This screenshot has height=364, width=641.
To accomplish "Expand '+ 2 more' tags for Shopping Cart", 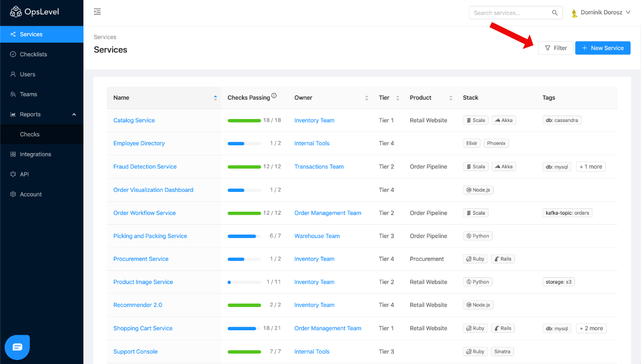I will point(591,328).
